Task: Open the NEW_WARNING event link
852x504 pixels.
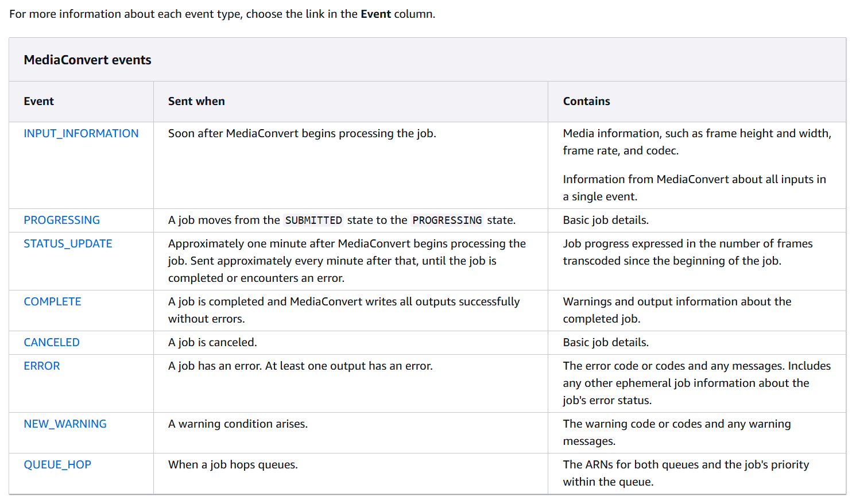Action: pyautogui.click(x=65, y=424)
